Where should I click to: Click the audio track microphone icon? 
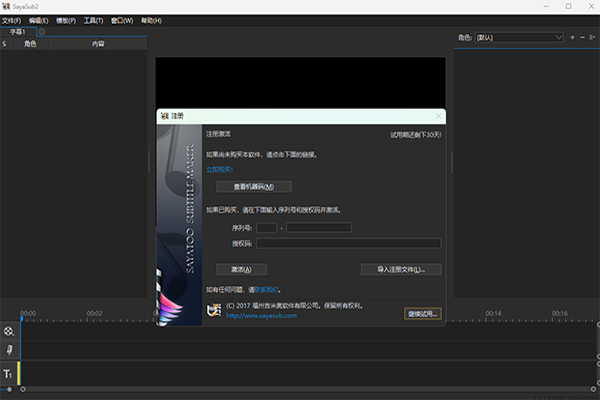tap(9, 350)
